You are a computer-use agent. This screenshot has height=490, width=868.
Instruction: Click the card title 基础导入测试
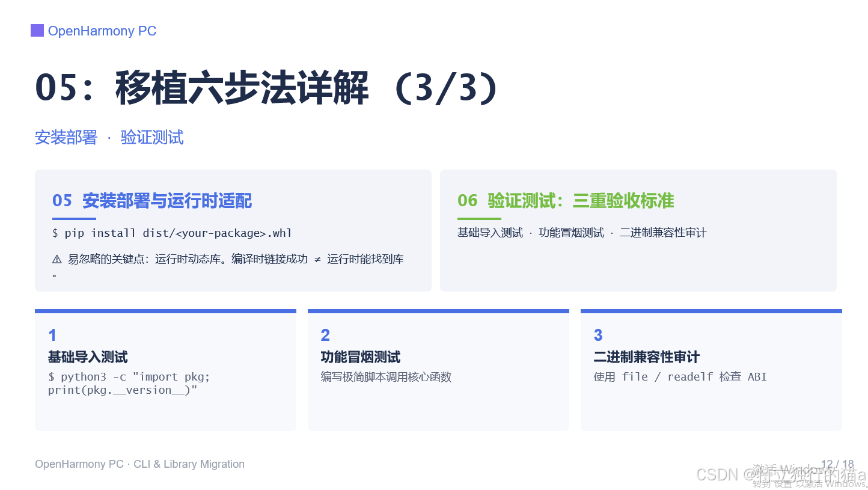point(88,357)
